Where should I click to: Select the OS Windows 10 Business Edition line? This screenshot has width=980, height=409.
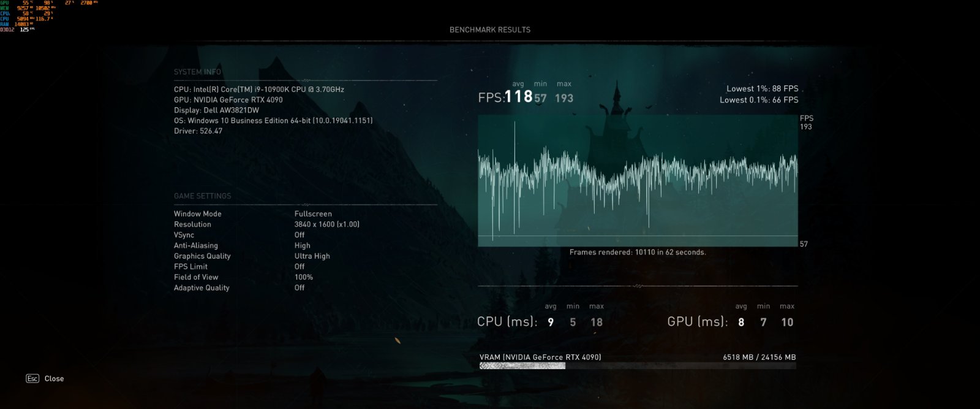[x=273, y=121]
